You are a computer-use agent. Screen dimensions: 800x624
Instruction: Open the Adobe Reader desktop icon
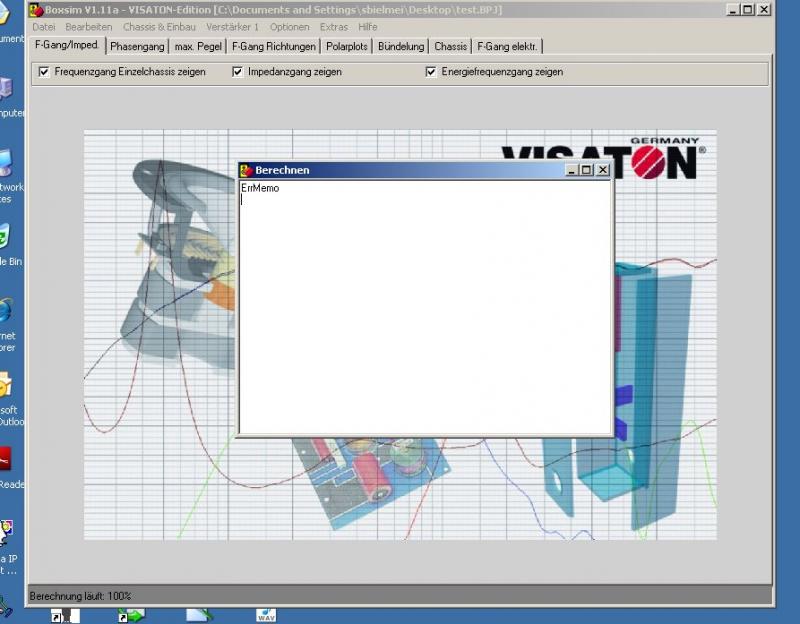(5, 460)
